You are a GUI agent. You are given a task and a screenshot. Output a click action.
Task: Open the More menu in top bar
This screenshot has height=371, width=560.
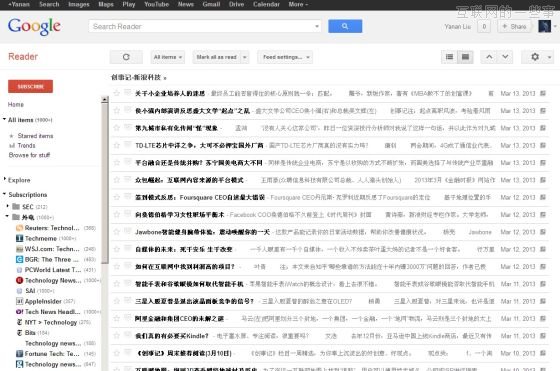(x=298, y=4)
